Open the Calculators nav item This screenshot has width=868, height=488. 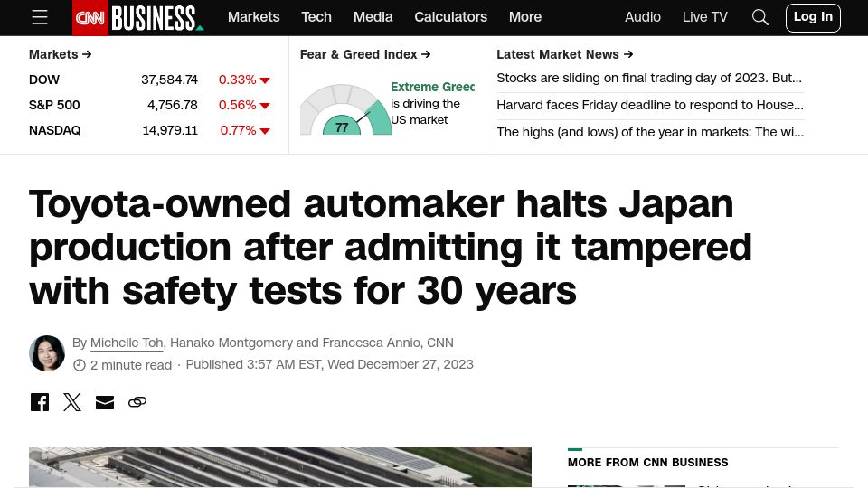pyautogui.click(x=450, y=17)
